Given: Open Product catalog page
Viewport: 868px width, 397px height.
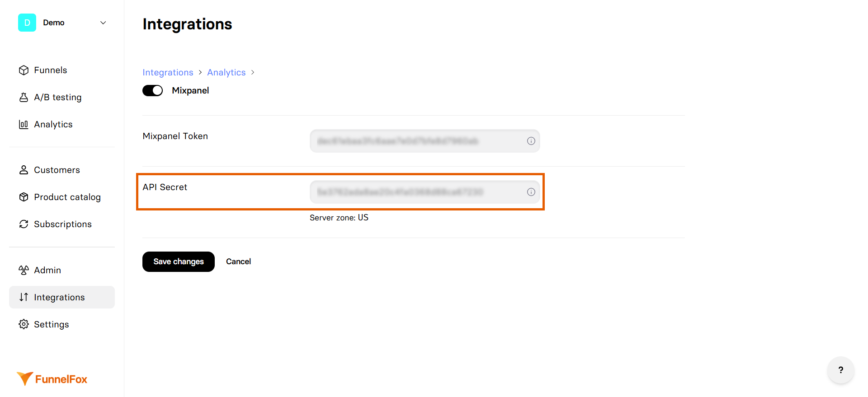Looking at the screenshot, I should tap(62, 197).
